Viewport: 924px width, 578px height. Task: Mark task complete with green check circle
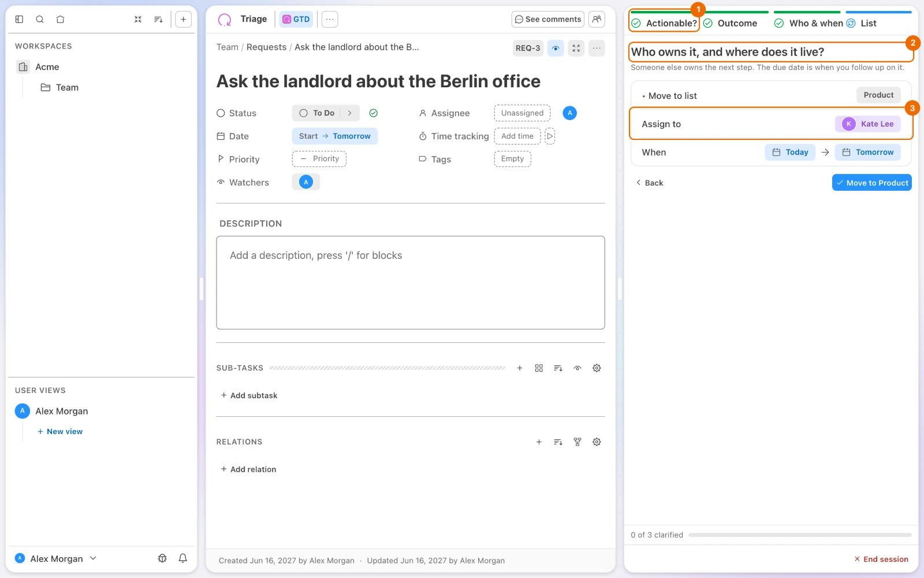tap(374, 113)
